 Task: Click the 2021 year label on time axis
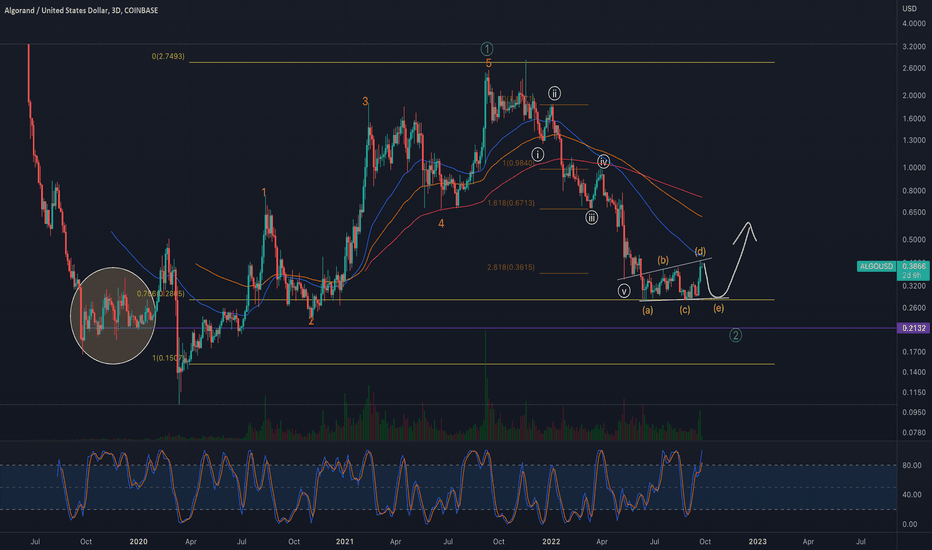click(x=345, y=542)
